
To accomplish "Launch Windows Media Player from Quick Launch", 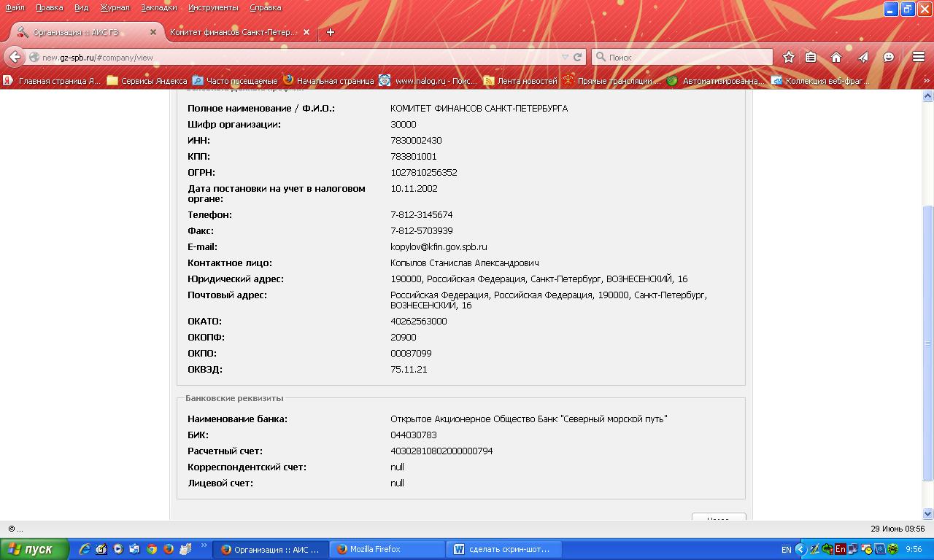I will click(x=118, y=549).
